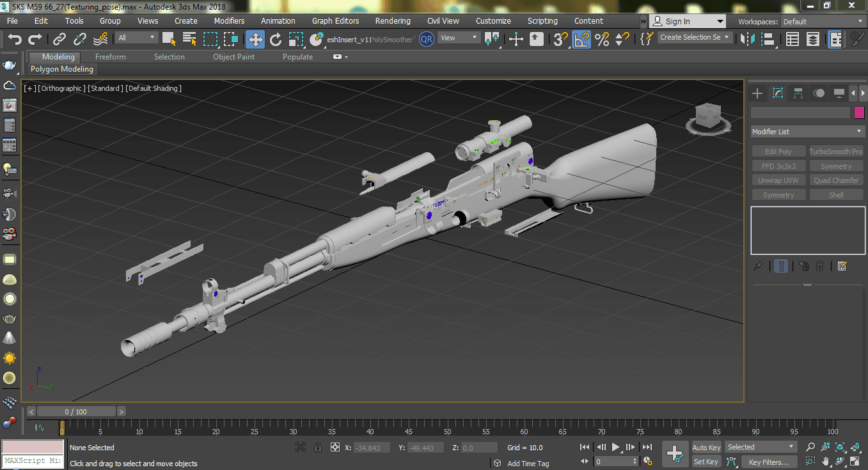Click the Align tool icon

pyautogui.click(x=769, y=40)
